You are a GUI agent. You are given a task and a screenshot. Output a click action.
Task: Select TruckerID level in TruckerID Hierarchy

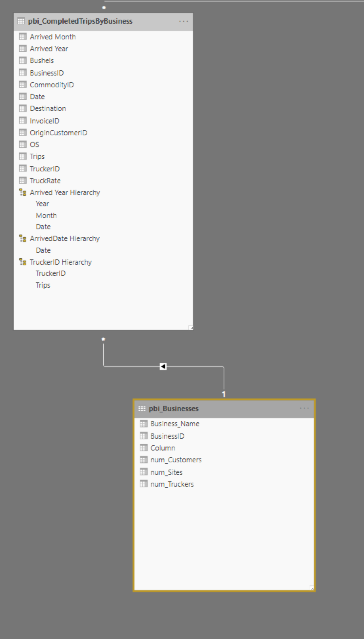click(x=51, y=273)
